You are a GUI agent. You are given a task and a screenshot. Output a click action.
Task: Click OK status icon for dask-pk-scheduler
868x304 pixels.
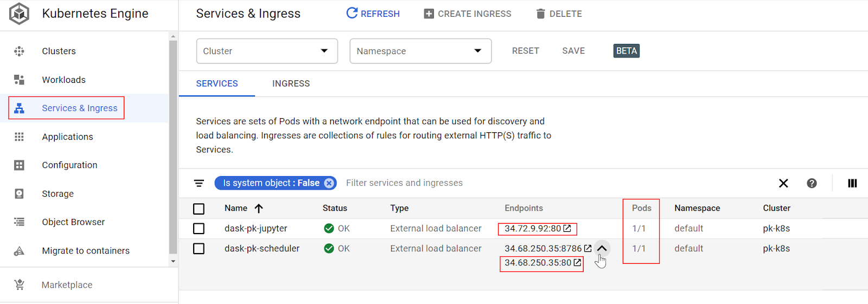tap(329, 248)
